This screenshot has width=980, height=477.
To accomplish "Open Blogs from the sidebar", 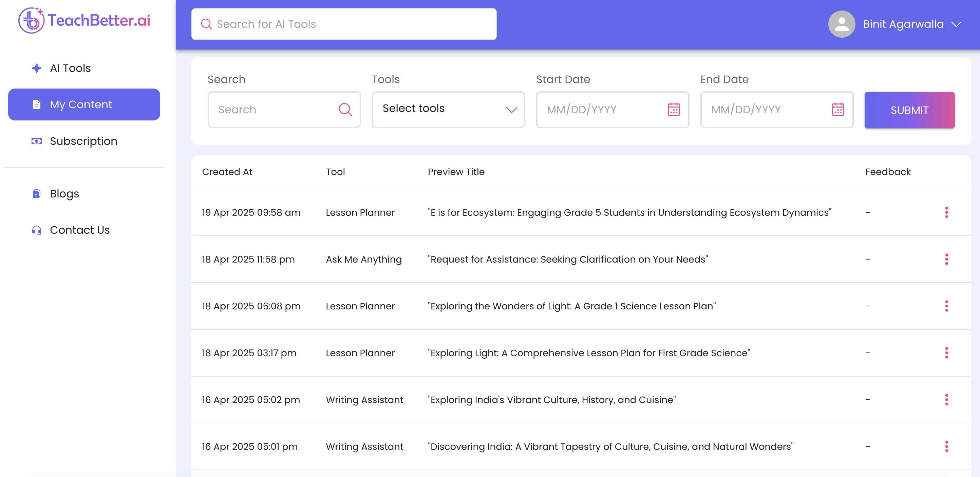I will coord(64,194).
